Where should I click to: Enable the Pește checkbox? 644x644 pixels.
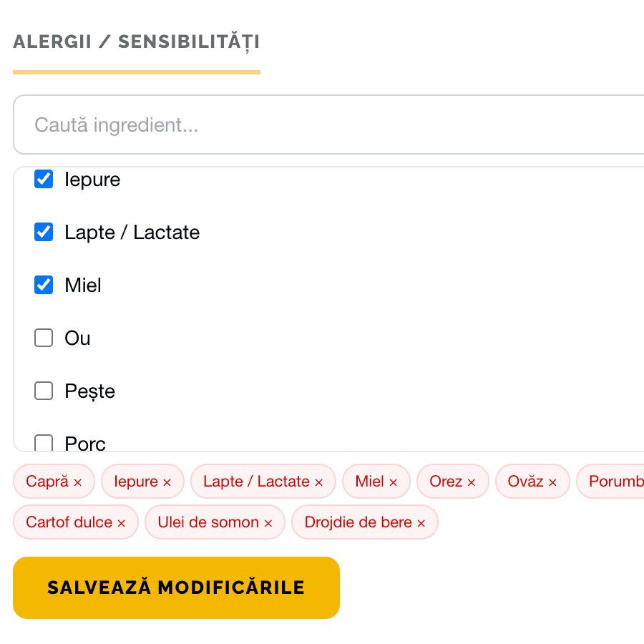(44, 391)
